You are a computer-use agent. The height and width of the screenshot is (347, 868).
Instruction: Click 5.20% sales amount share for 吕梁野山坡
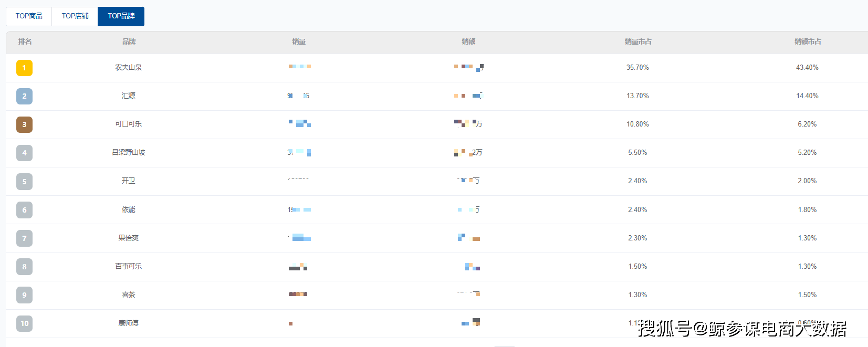[807, 153]
